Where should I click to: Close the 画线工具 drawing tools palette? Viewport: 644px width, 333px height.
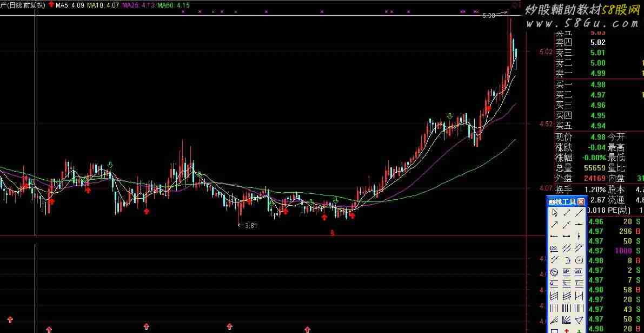pyautogui.click(x=581, y=201)
